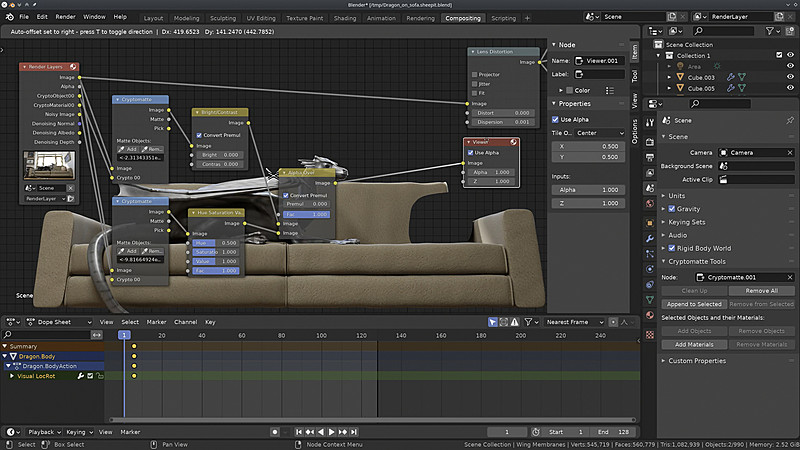Click the Alpha Over Fac slider
Screen dimensions: 800x450
tap(307, 214)
